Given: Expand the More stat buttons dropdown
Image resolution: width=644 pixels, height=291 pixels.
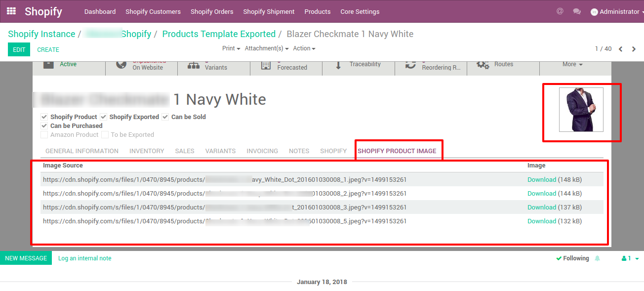Looking at the screenshot, I should coord(572,64).
